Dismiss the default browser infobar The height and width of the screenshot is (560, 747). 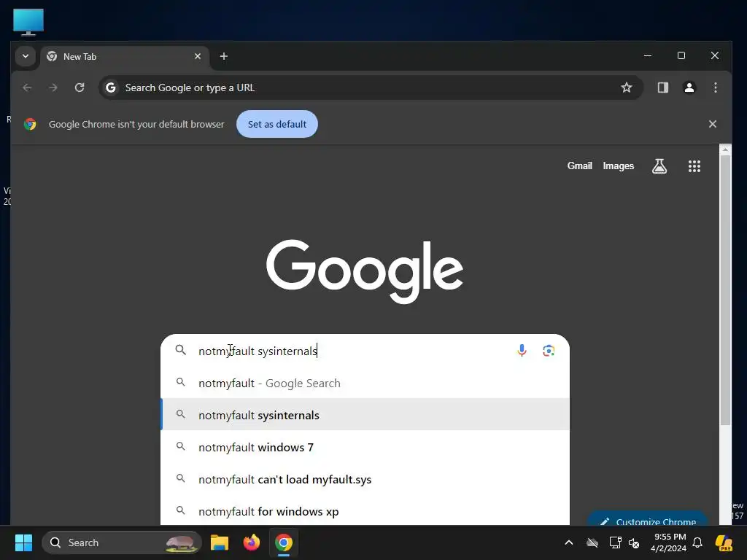712,124
